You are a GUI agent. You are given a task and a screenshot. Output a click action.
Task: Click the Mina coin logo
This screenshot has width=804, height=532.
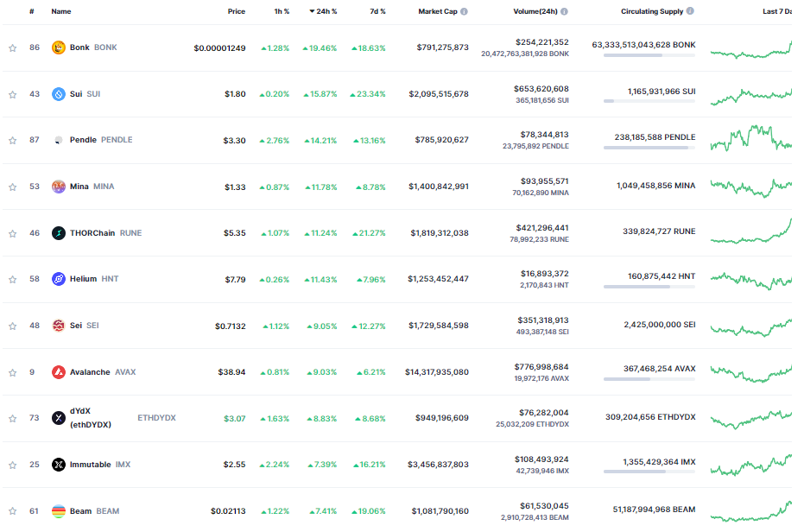click(59, 187)
